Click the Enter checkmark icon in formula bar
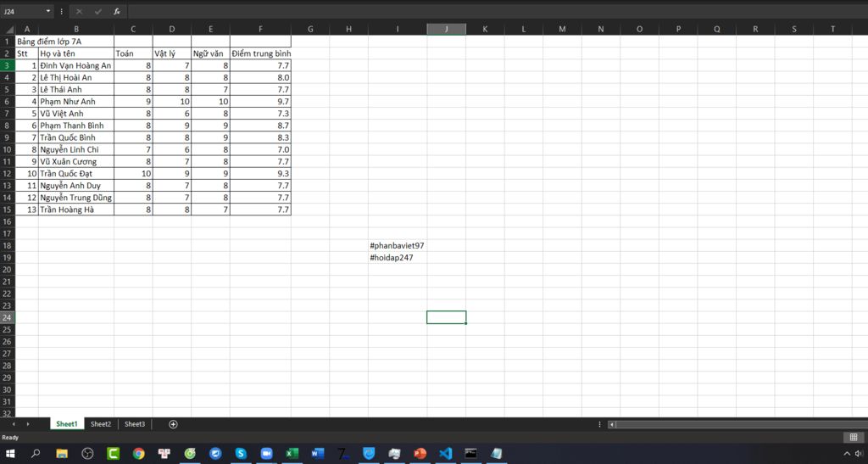868x464 pixels. [98, 11]
